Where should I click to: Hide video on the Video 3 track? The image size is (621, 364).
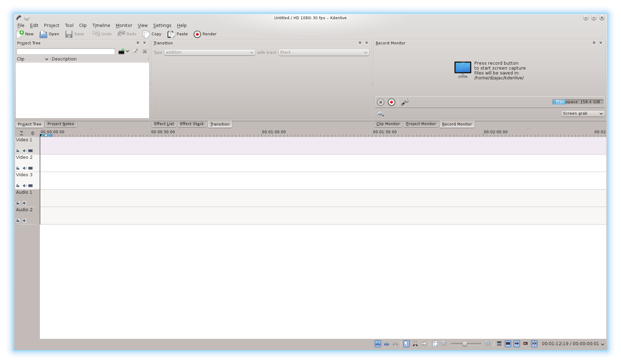tap(30, 186)
